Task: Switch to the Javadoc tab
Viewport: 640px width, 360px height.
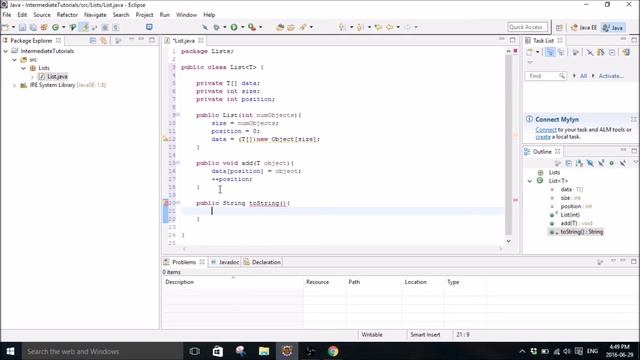Action: point(225,262)
